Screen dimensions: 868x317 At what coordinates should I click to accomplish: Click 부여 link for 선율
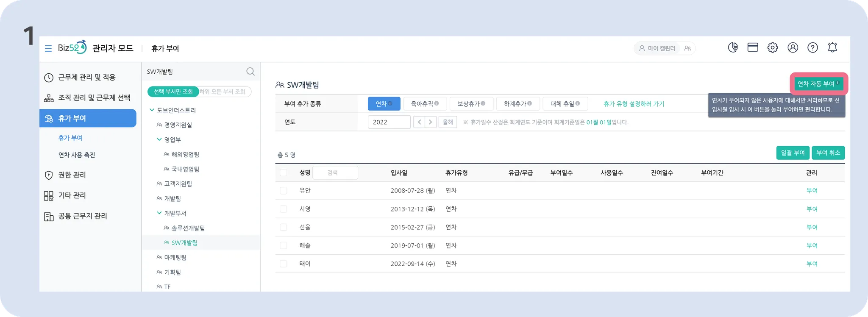click(x=812, y=227)
